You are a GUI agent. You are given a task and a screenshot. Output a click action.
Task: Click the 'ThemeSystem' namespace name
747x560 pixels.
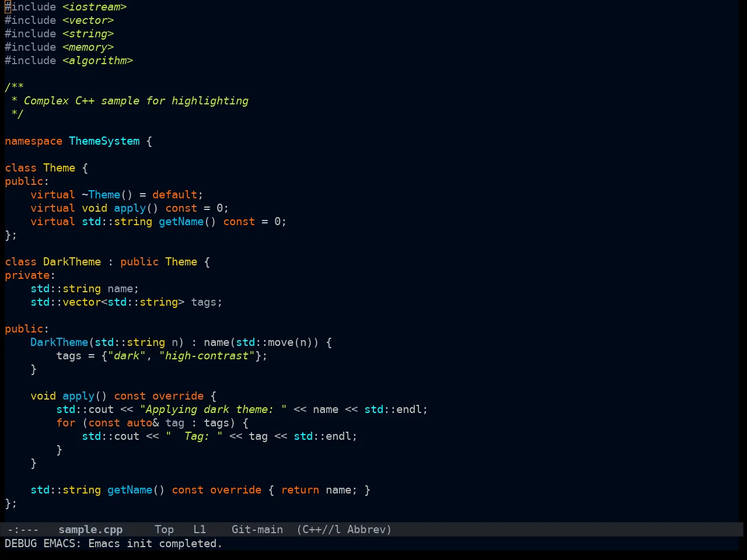pos(104,141)
